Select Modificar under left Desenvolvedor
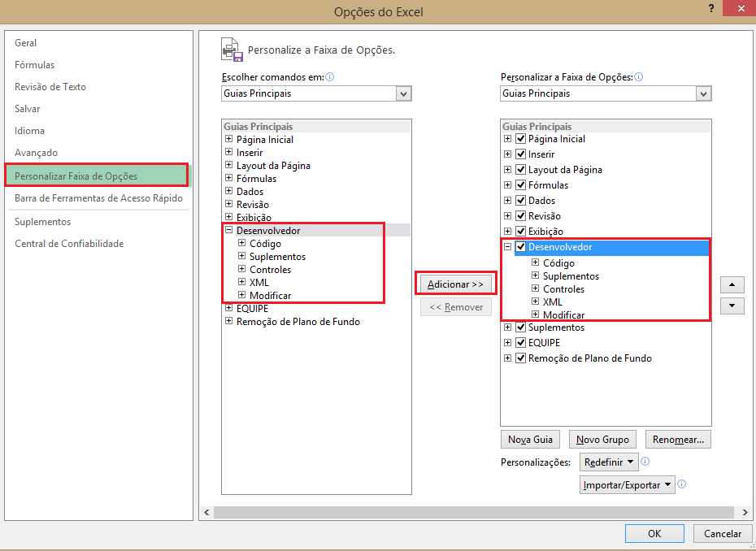Image resolution: width=756 pixels, height=551 pixels. click(270, 296)
